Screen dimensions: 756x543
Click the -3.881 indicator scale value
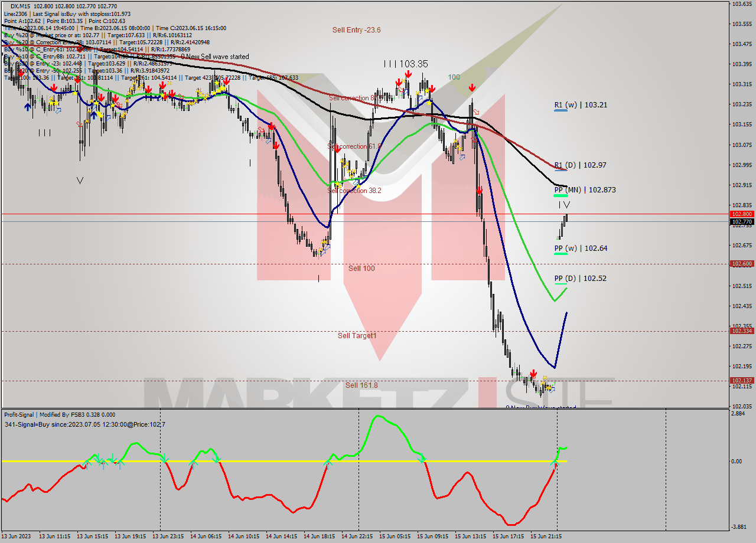pos(738,526)
